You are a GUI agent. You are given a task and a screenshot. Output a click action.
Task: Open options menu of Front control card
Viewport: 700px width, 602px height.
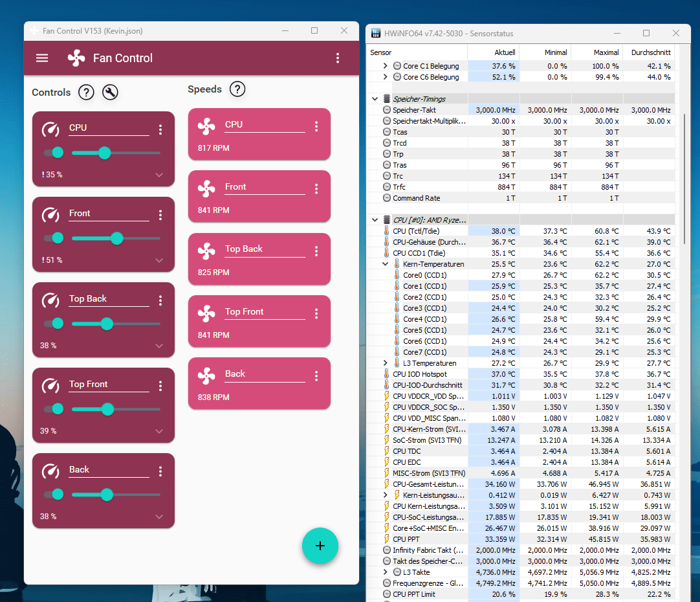[160, 216]
